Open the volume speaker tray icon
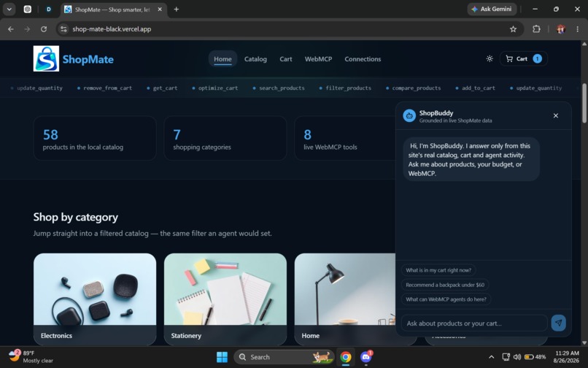The width and height of the screenshot is (588, 368). [517, 357]
